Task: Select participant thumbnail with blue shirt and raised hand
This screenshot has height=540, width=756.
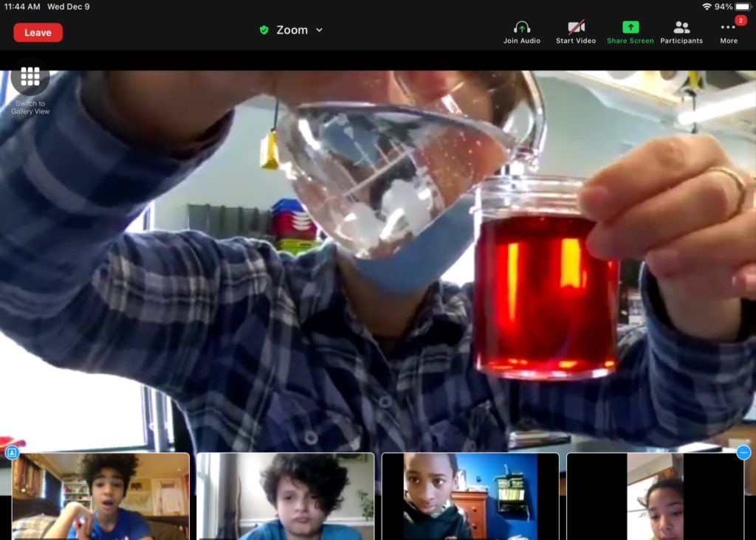Action: pos(100,496)
